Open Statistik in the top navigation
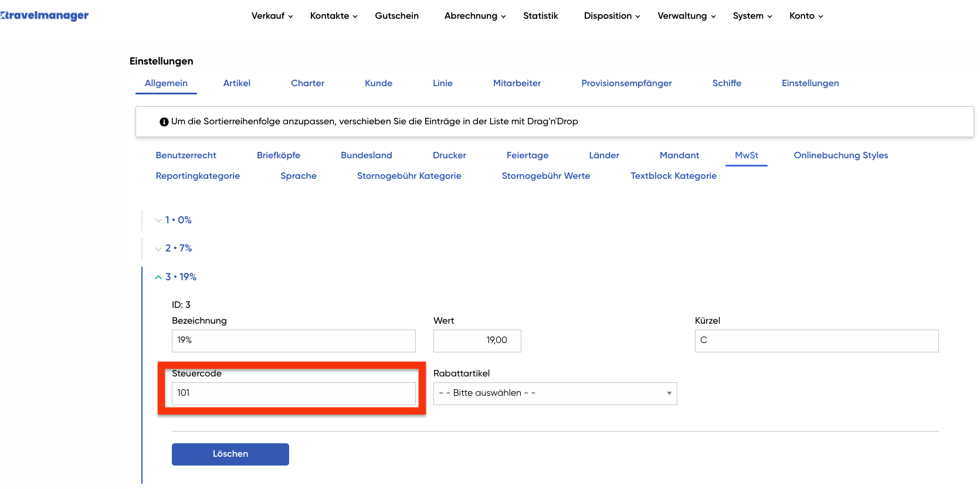 (x=541, y=16)
